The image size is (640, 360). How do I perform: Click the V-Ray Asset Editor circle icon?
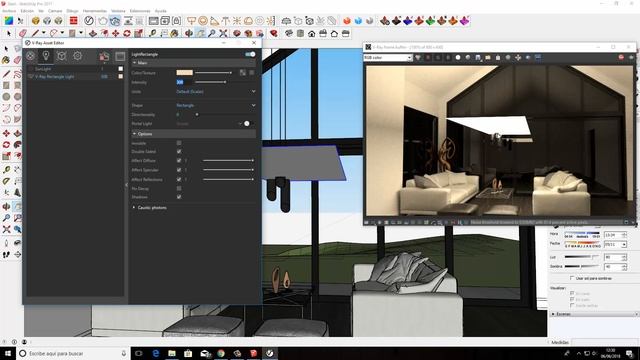[89, 20]
